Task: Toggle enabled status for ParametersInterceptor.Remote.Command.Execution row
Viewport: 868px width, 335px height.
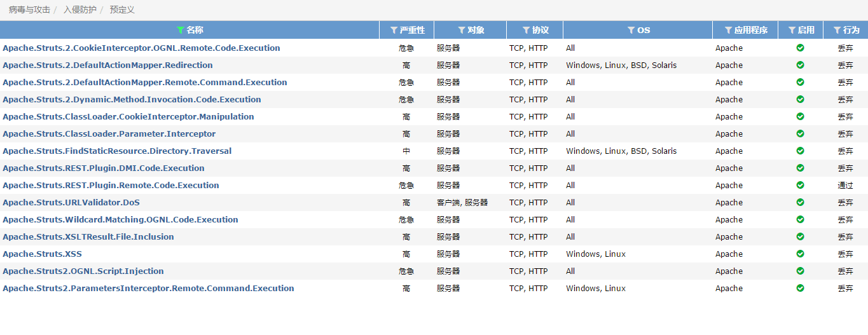Action: pos(801,288)
